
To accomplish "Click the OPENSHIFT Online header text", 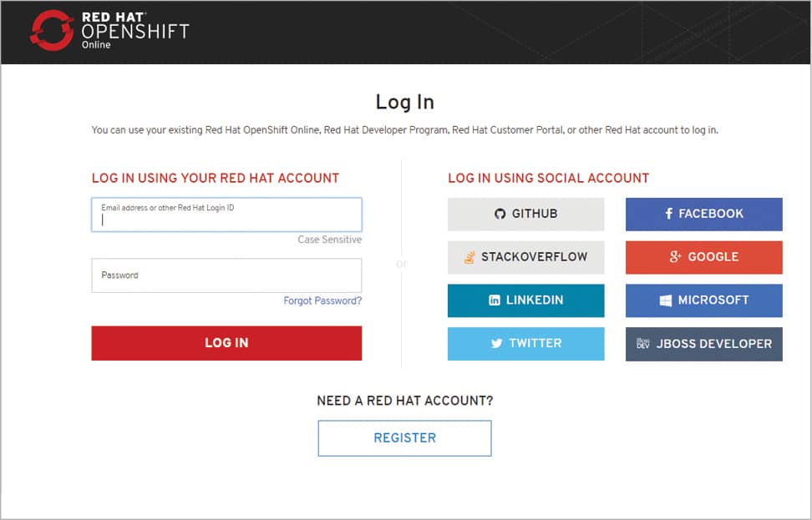I will [135, 33].
